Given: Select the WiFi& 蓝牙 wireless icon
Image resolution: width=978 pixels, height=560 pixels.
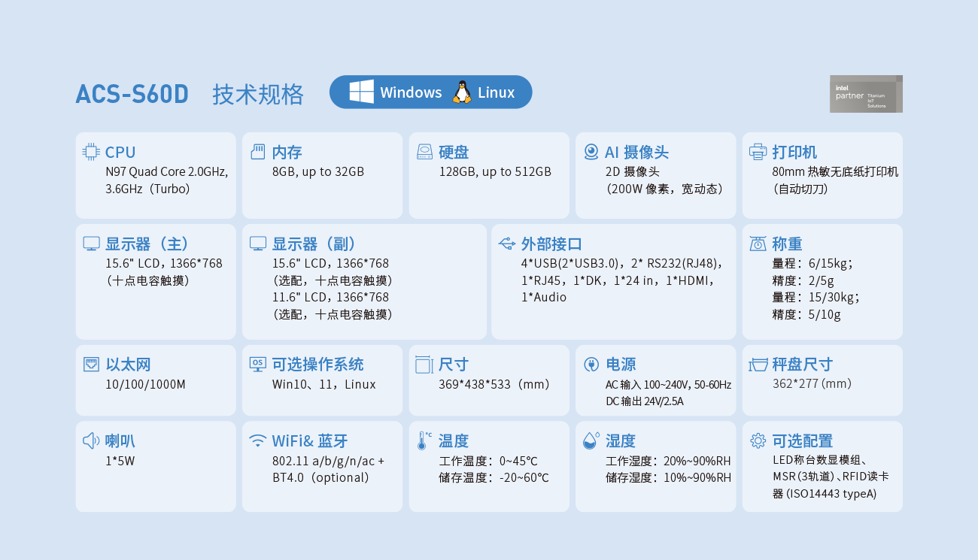Looking at the screenshot, I should click(258, 440).
